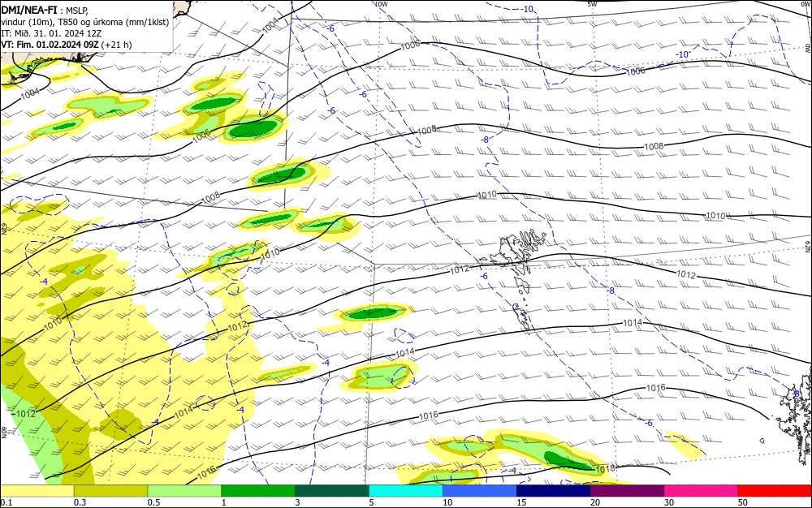Click the yellow 0.1 mm legend swatch
Image resolution: width=812 pixels, height=508 pixels.
pos(37,491)
